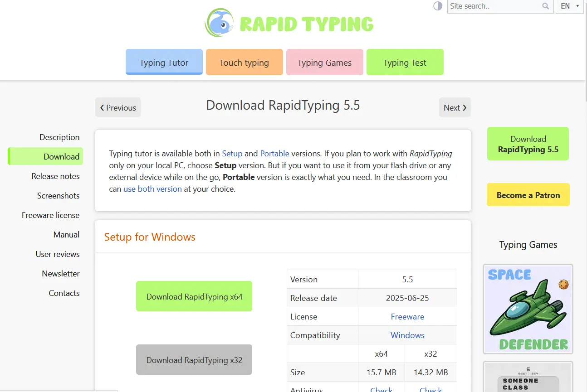Open the Freeware license link in the table
The height and width of the screenshot is (392, 587).
(x=408, y=317)
